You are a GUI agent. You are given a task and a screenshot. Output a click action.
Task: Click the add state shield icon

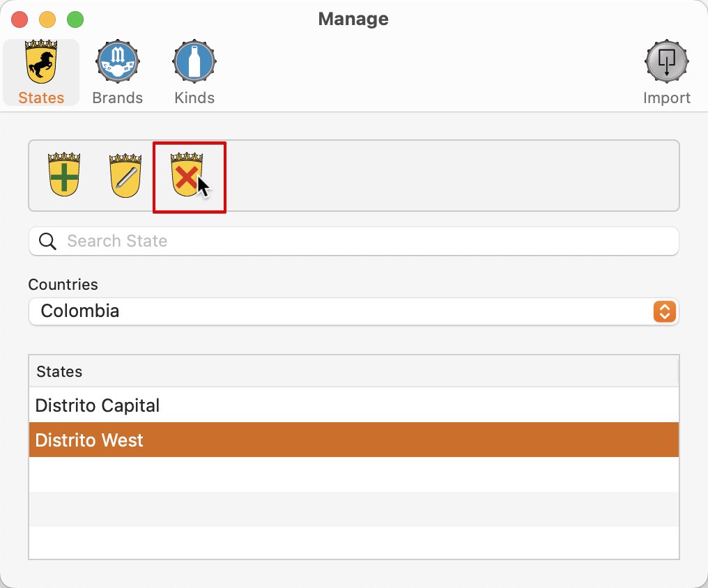click(x=64, y=175)
